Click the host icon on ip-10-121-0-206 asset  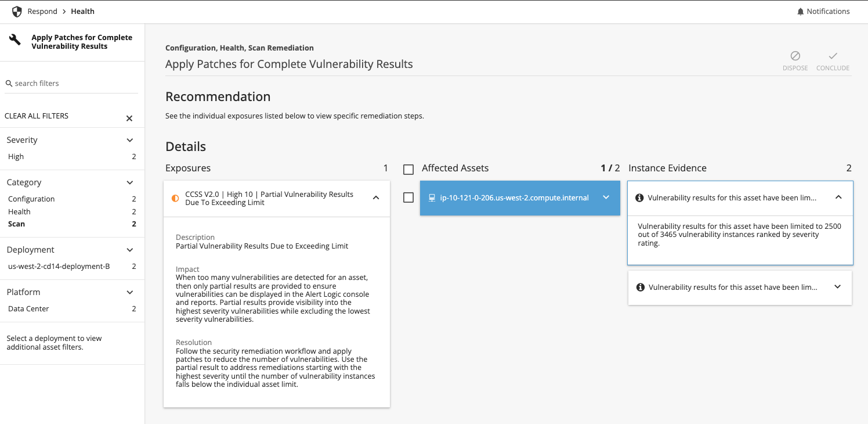point(432,198)
